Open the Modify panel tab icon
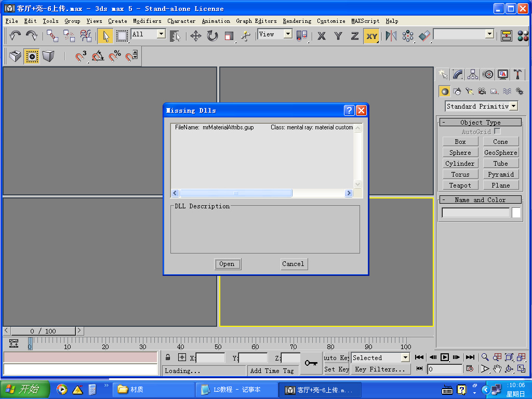The width and height of the screenshot is (532, 399). pos(458,74)
